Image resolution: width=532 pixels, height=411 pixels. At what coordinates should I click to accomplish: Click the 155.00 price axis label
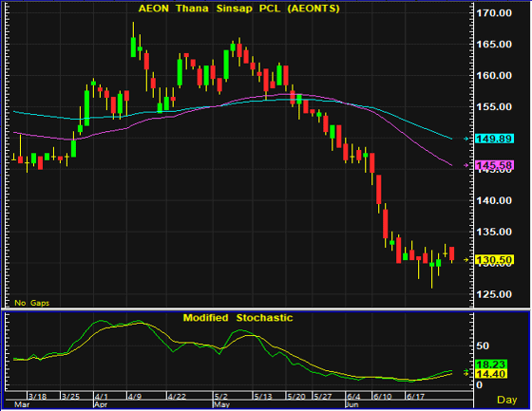494,107
